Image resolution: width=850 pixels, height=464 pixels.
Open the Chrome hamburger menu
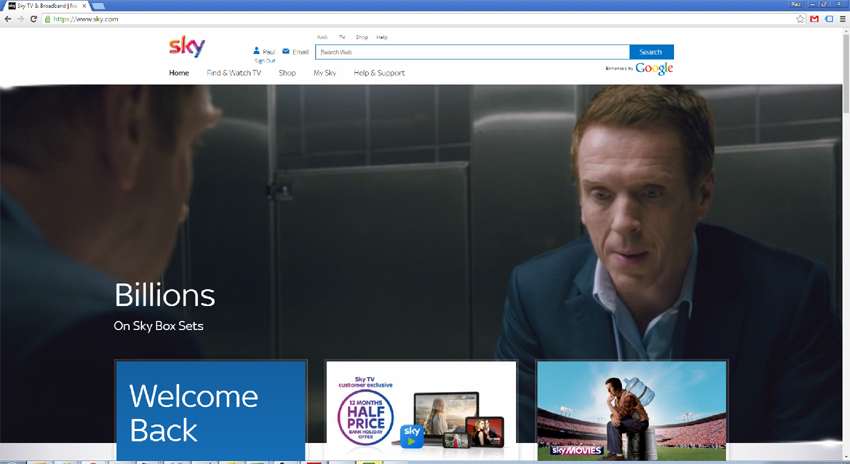click(842, 19)
